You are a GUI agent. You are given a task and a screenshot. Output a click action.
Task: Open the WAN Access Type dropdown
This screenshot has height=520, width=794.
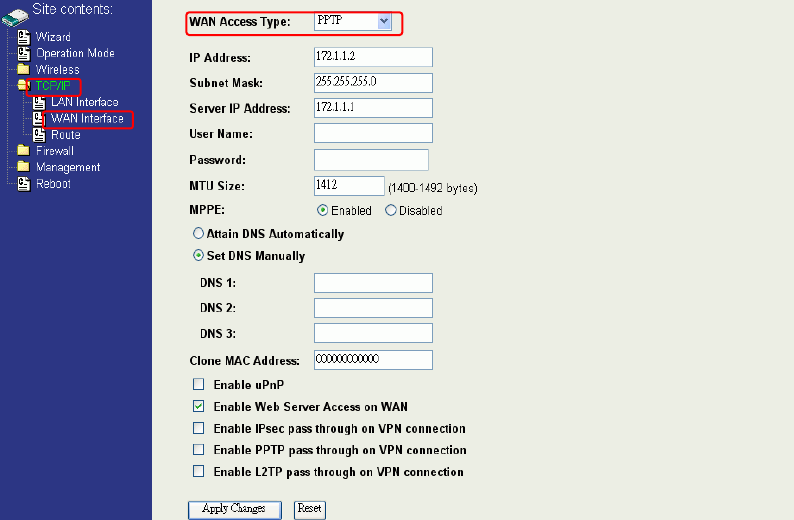(x=353, y=21)
